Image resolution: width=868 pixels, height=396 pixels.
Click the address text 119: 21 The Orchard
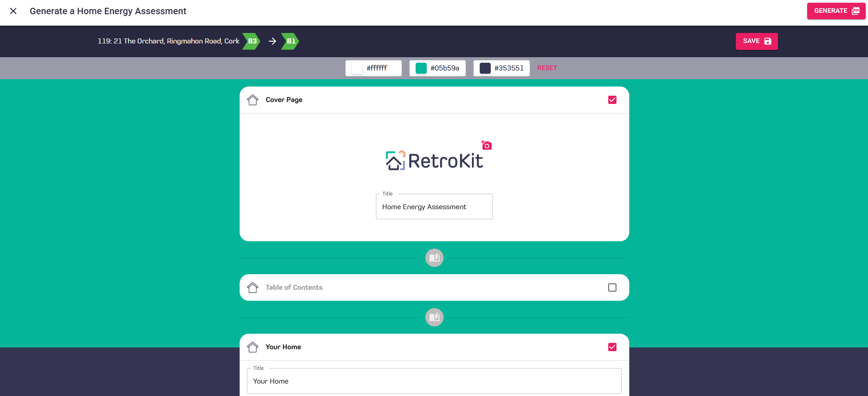click(x=168, y=41)
